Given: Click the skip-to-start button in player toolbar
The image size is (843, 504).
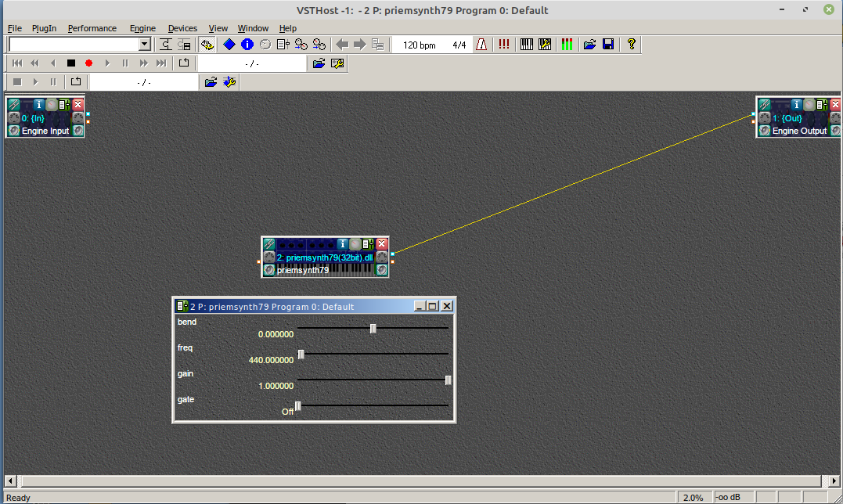Looking at the screenshot, I should click(17, 63).
